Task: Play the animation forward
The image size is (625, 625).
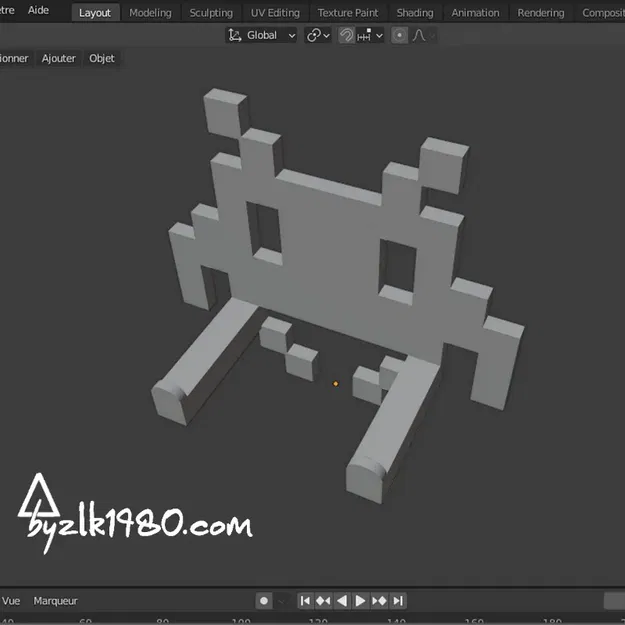Action: pyautogui.click(x=360, y=601)
